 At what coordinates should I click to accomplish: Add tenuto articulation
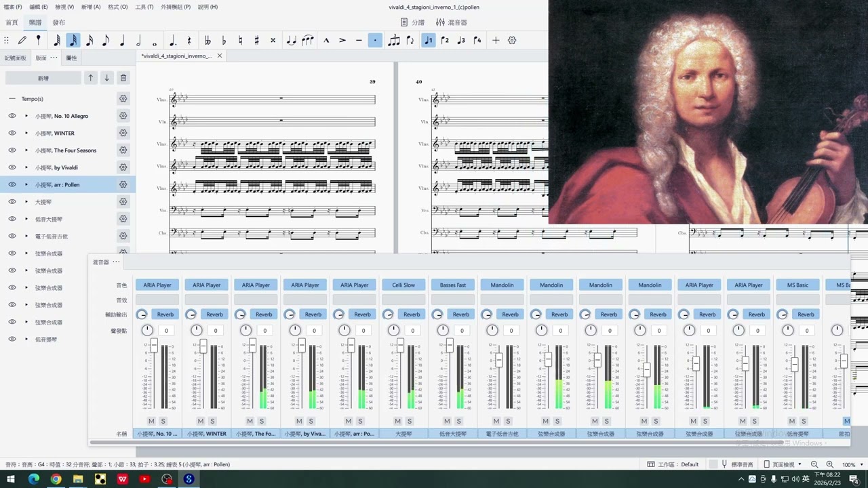point(359,41)
